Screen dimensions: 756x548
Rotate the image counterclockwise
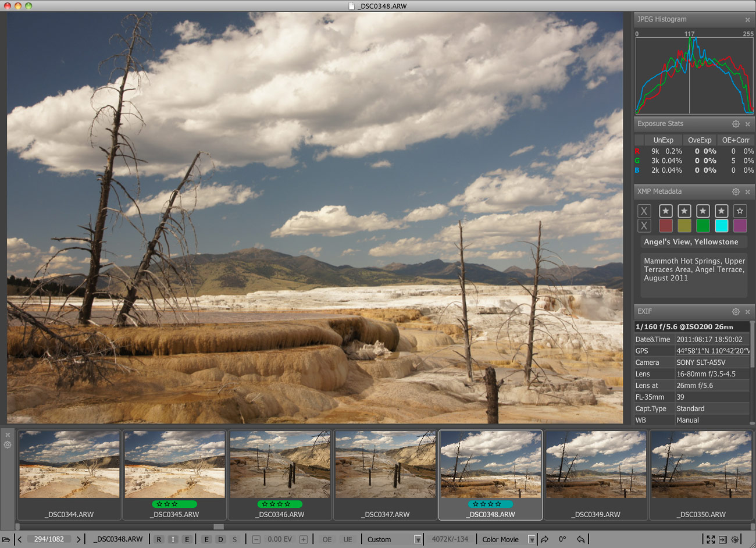coord(580,539)
